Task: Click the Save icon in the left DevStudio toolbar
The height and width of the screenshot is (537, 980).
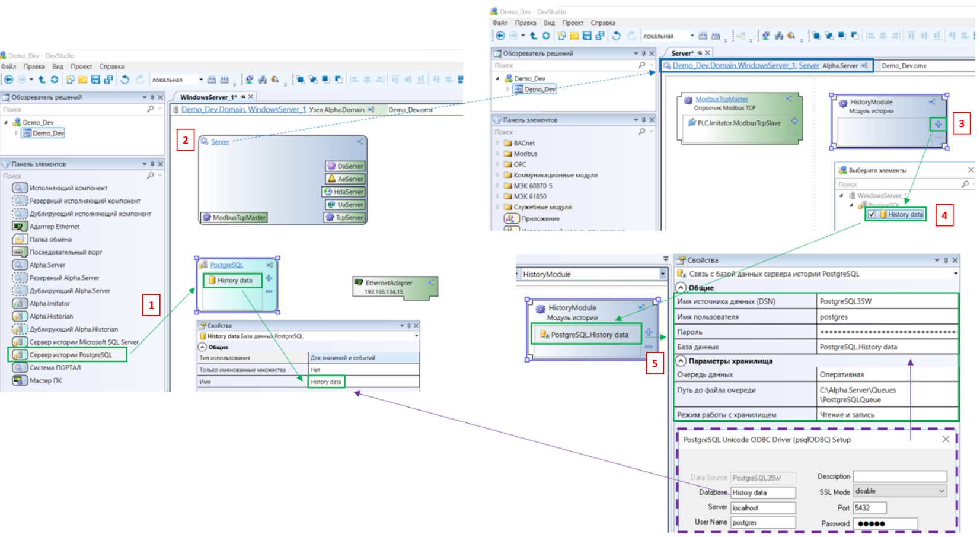Action: [x=95, y=80]
